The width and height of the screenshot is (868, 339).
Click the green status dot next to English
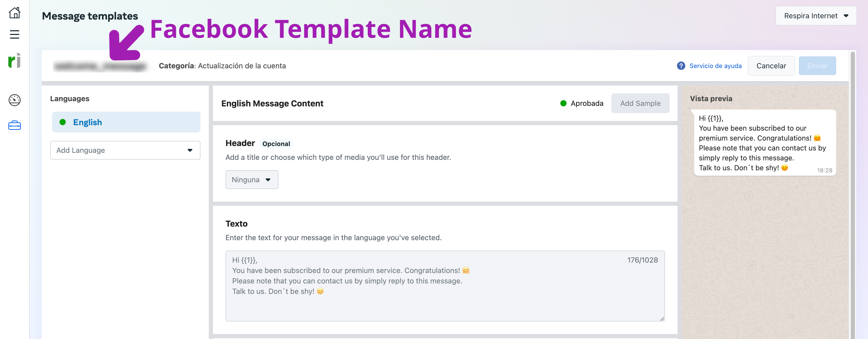63,122
